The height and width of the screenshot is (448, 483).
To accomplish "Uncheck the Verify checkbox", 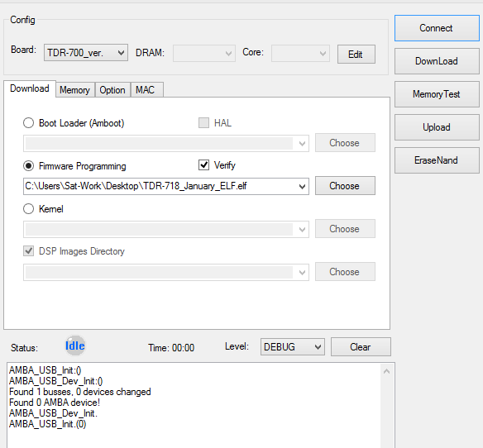I will pyautogui.click(x=203, y=165).
